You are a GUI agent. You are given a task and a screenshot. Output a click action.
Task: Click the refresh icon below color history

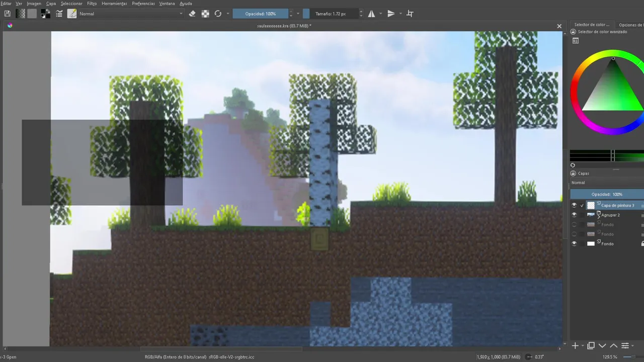point(573,165)
